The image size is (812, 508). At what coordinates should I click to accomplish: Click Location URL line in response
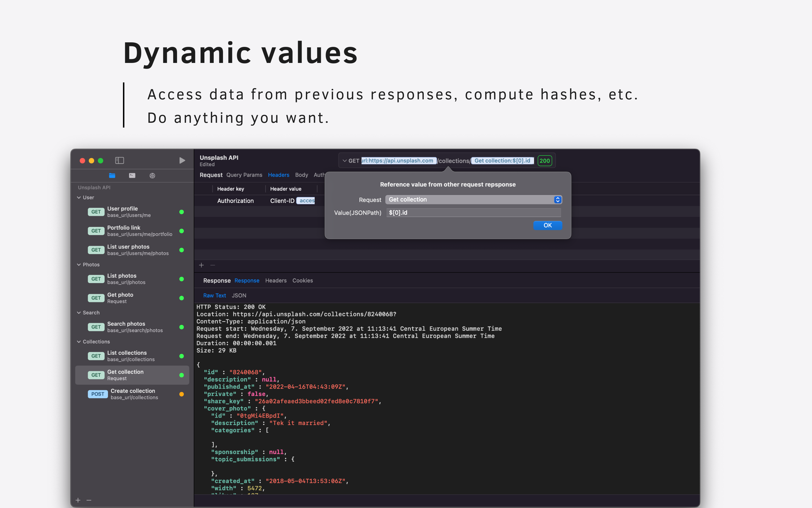coord(296,314)
